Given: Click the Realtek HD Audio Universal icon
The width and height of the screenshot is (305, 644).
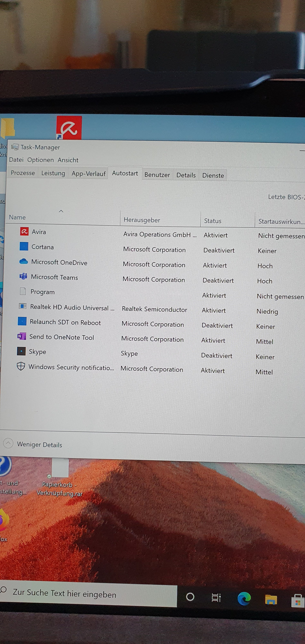Looking at the screenshot, I should (23, 306).
